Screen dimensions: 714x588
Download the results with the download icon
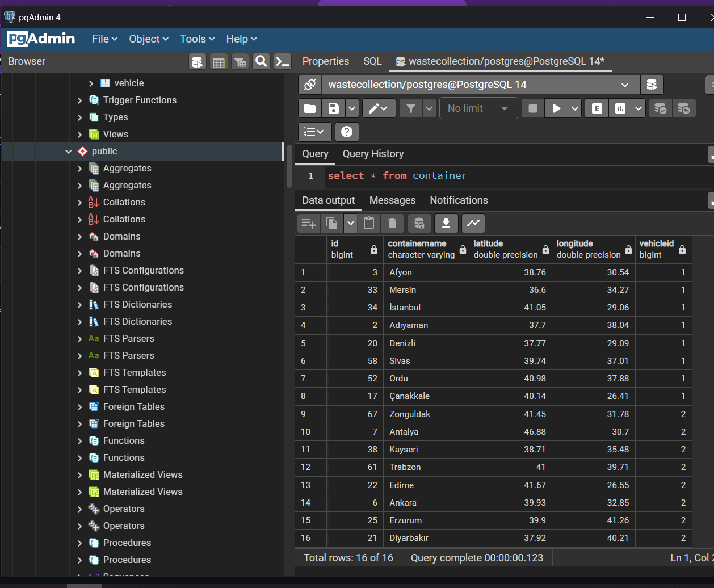point(446,223)
